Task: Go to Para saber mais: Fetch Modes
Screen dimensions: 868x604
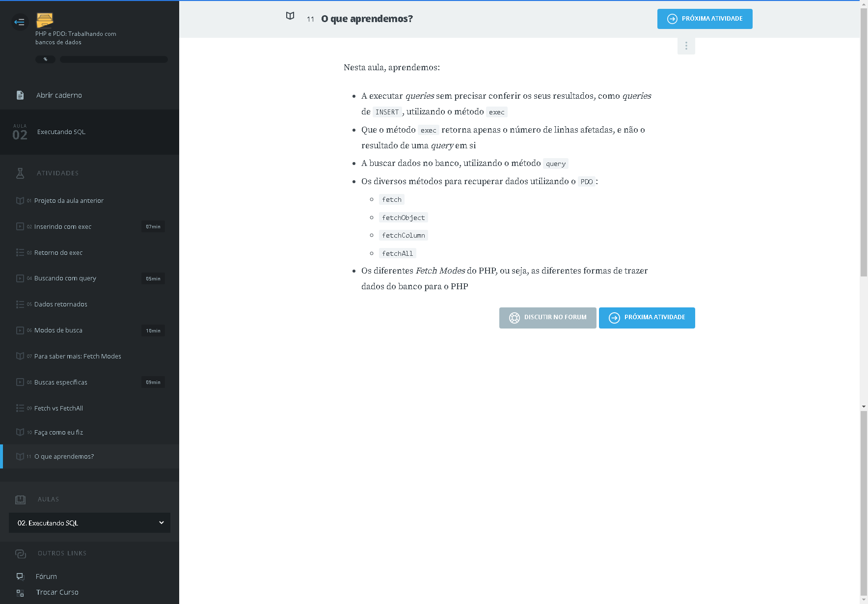Action: tap(78, 357)
